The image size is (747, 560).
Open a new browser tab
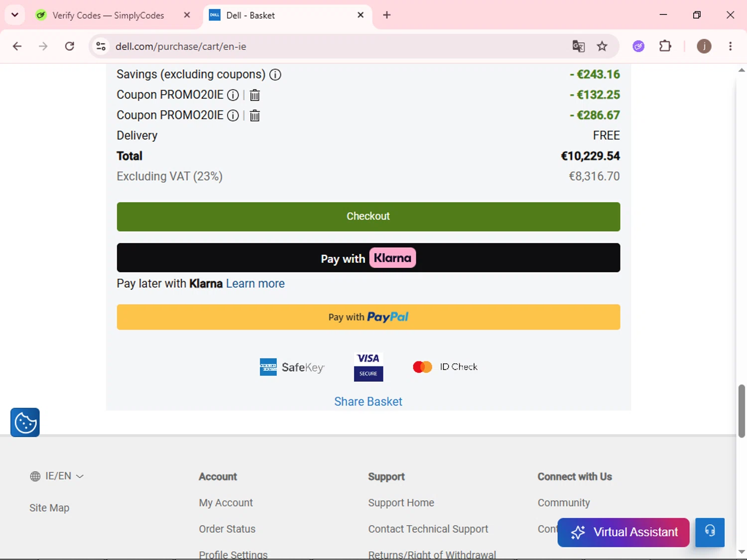[387, 15]
